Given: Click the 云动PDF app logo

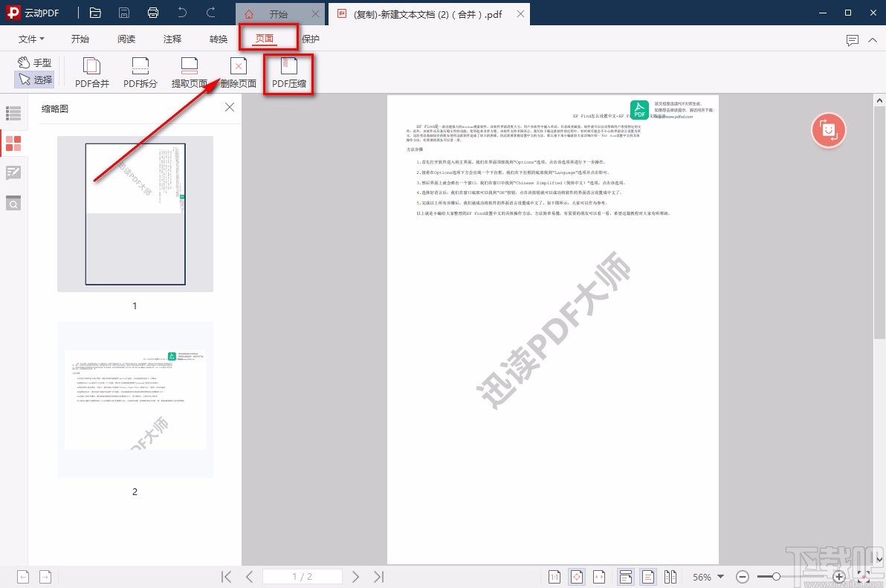Looking at the screenshot, I should click(13, 13).
